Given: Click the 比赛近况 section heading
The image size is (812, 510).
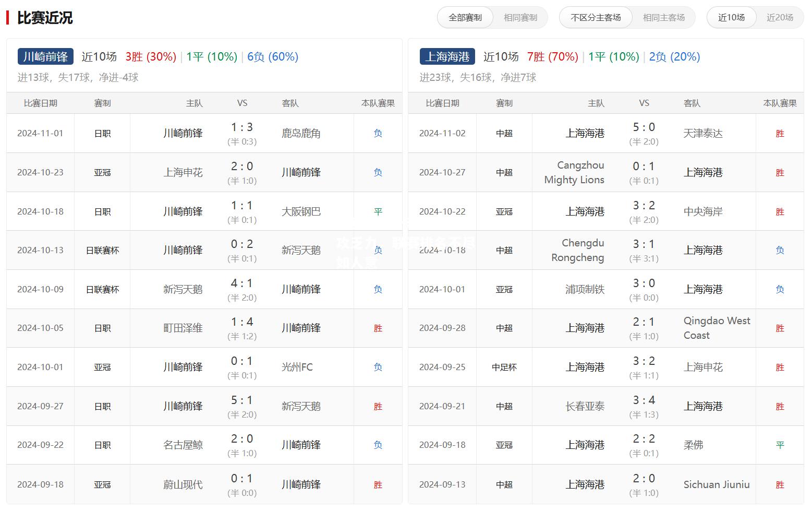Looking at the screenshot, I should [45, 18].
